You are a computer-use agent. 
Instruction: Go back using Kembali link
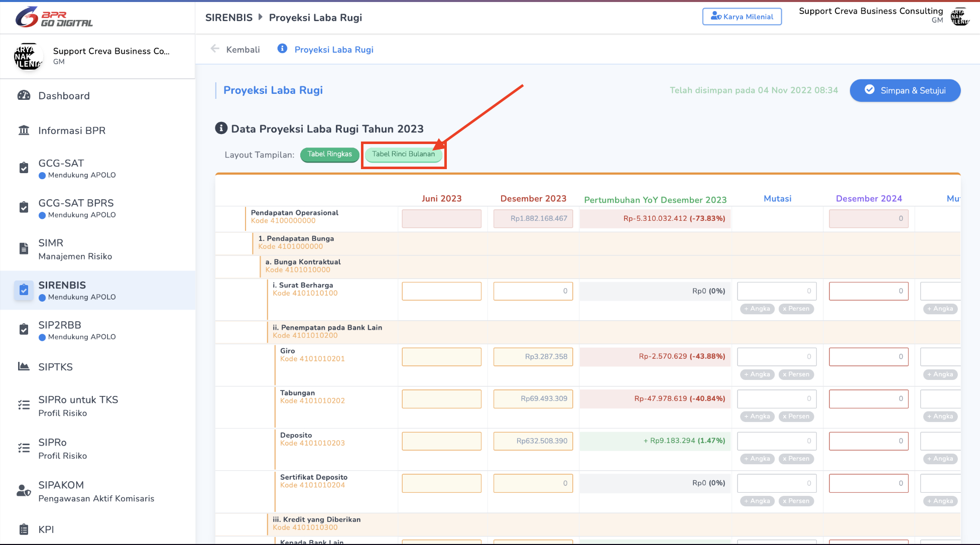click(x=243, y=49)
